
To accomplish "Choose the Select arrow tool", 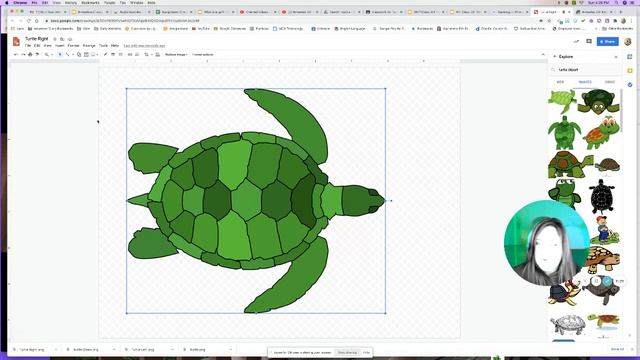I will pyautogui.click(x=60, y=54).
